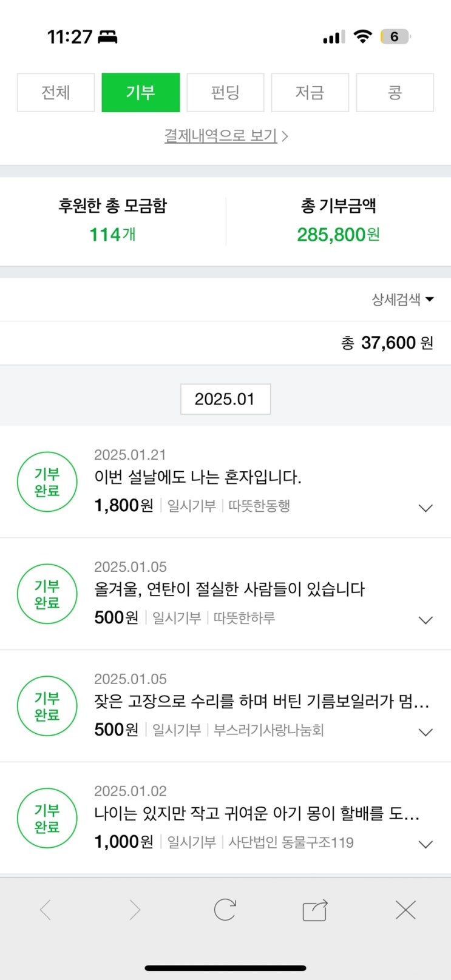Tap the browser forward arrow icon

[135, 910]
